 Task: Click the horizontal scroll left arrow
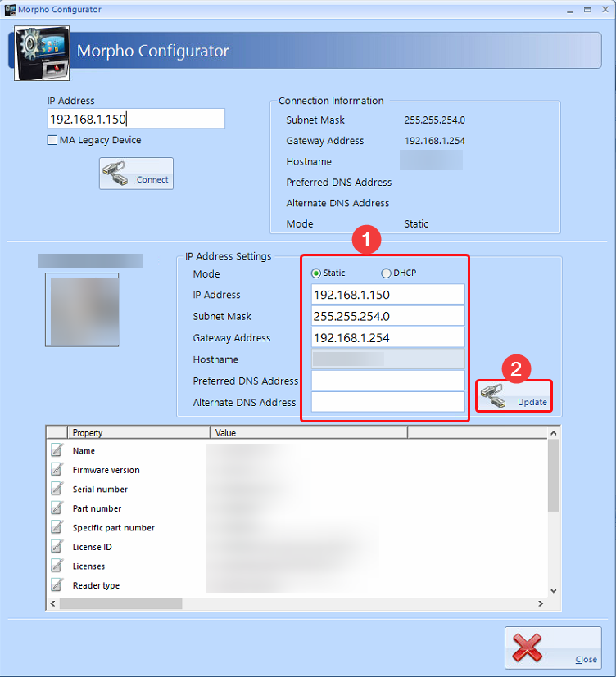[52, 603]
